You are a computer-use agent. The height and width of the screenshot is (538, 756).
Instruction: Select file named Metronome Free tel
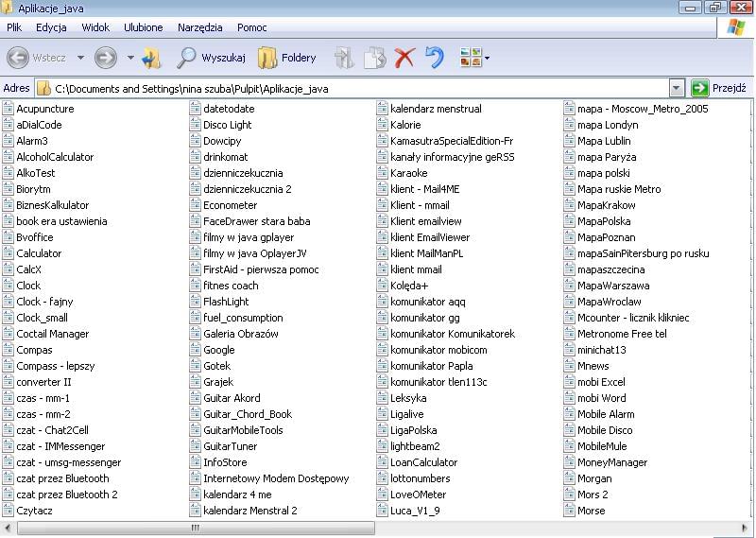click(x=622, y=334)
